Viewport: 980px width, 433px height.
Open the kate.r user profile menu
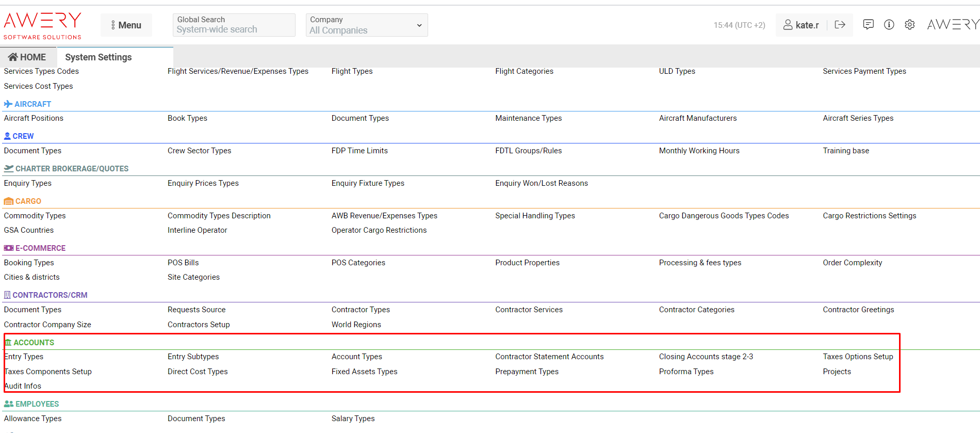801,25
